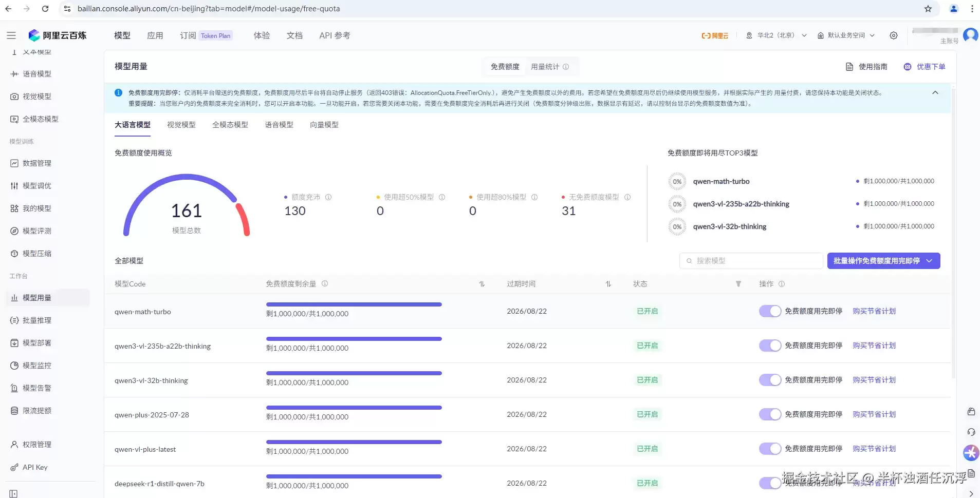Click 购买节省计划 link for qwen-plus-2025-07-28

click(874, 414)
